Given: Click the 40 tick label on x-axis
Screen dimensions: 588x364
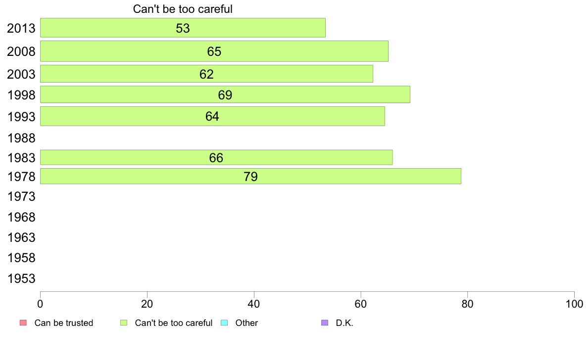Looking at the screenshot, I should point(254,304).
